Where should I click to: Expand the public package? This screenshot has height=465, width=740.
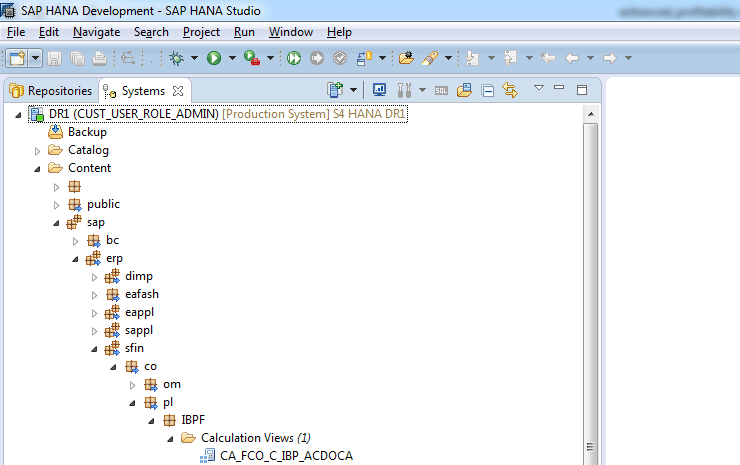[56, 205]
